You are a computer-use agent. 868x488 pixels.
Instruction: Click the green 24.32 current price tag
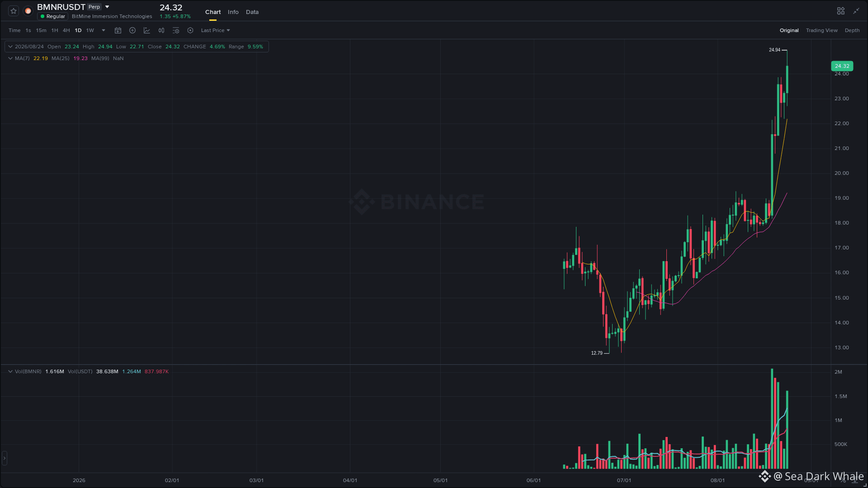pos(842,66)
